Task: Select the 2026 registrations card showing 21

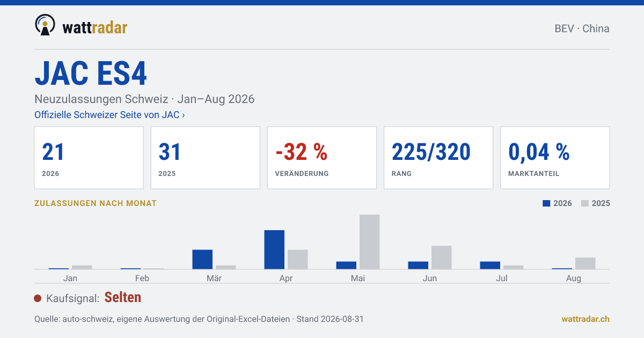Action: [x=89, y=158]
